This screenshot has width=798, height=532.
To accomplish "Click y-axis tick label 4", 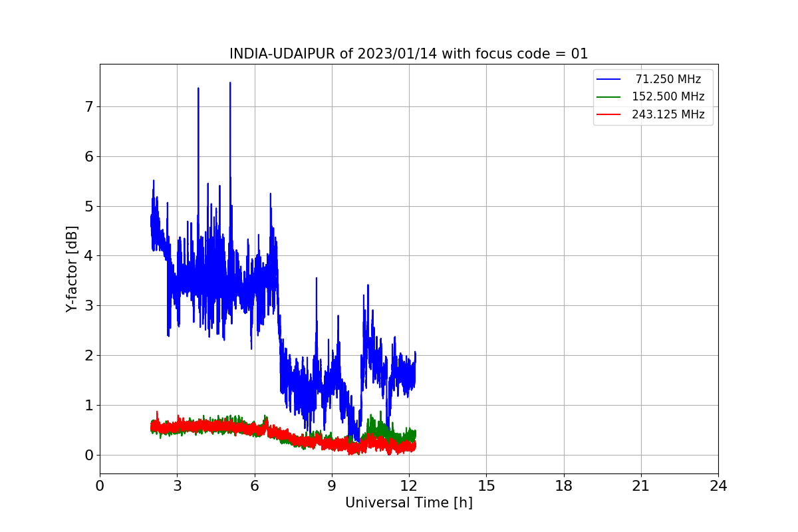I will pos(89,256).
